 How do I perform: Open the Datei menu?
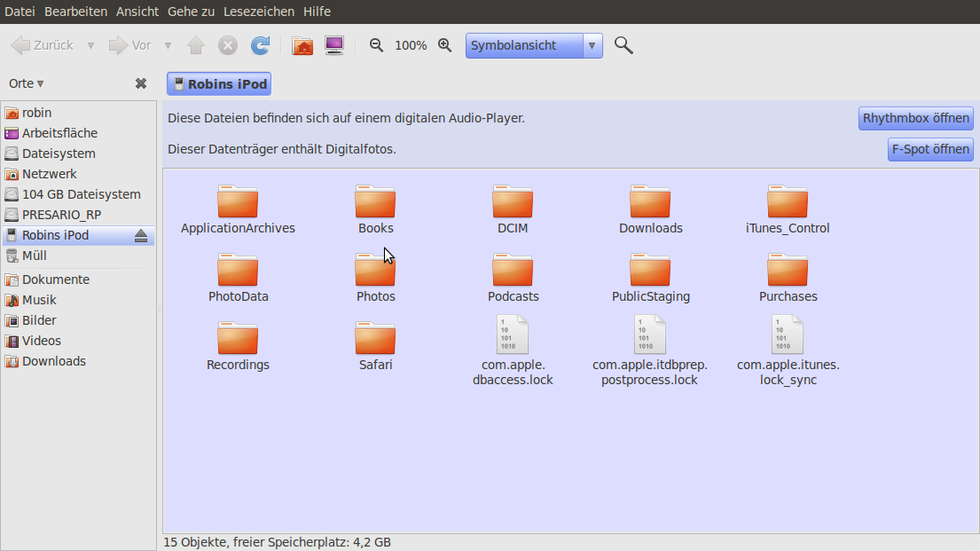20,12
